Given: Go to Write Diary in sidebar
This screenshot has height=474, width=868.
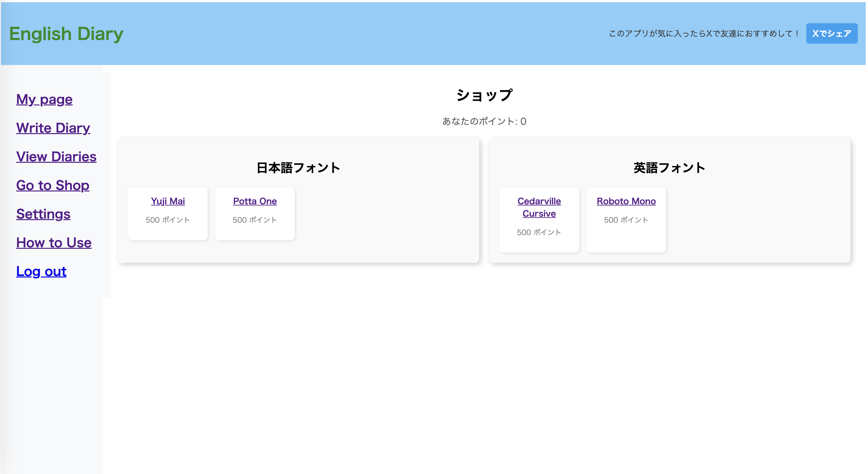Looking at the screenshot, I should pos(53,128).
